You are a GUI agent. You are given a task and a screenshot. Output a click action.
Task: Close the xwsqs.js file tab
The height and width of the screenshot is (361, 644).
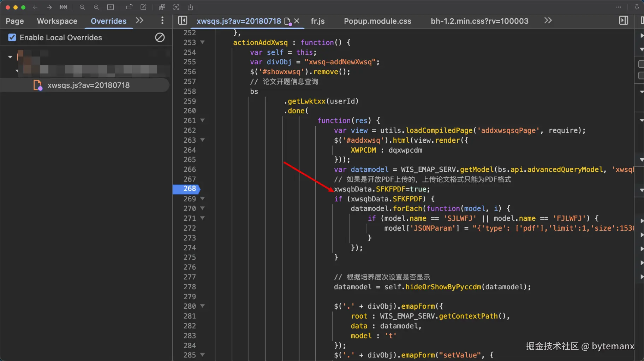297,21
